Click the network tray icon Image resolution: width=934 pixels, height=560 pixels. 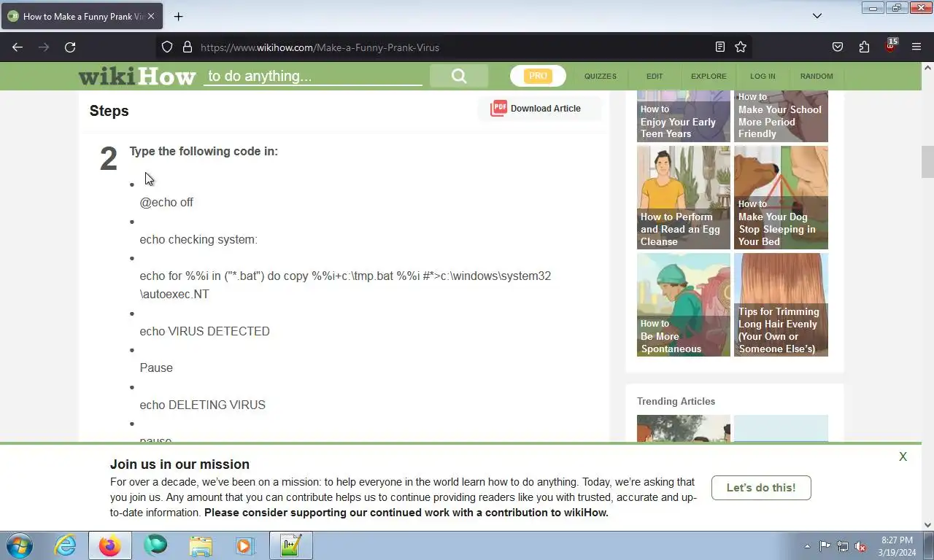point(843,546)
